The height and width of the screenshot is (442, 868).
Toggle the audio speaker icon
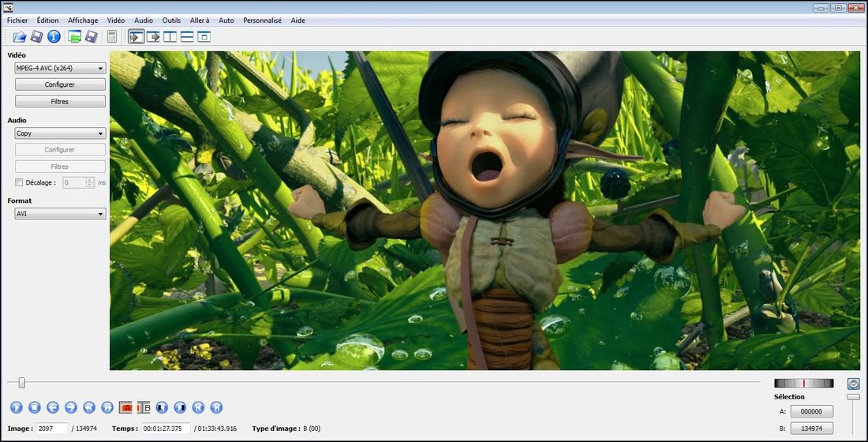click(x=854, y=384)
